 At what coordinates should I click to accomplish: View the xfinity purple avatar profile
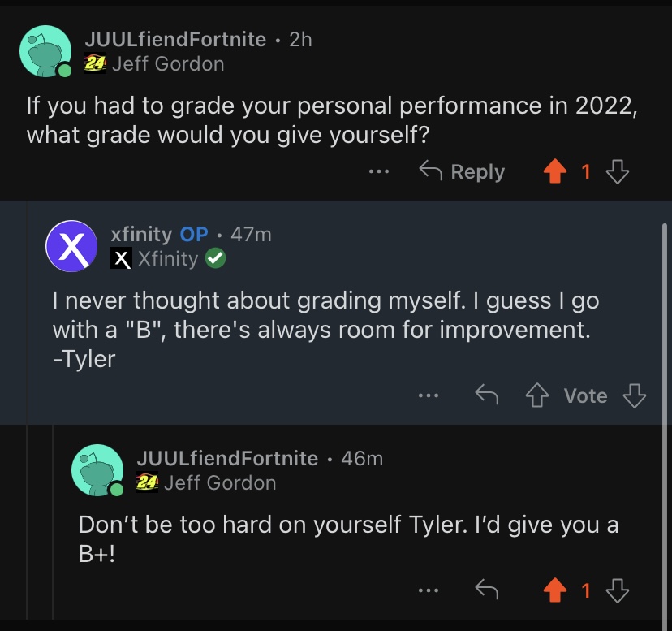[72, 246]
